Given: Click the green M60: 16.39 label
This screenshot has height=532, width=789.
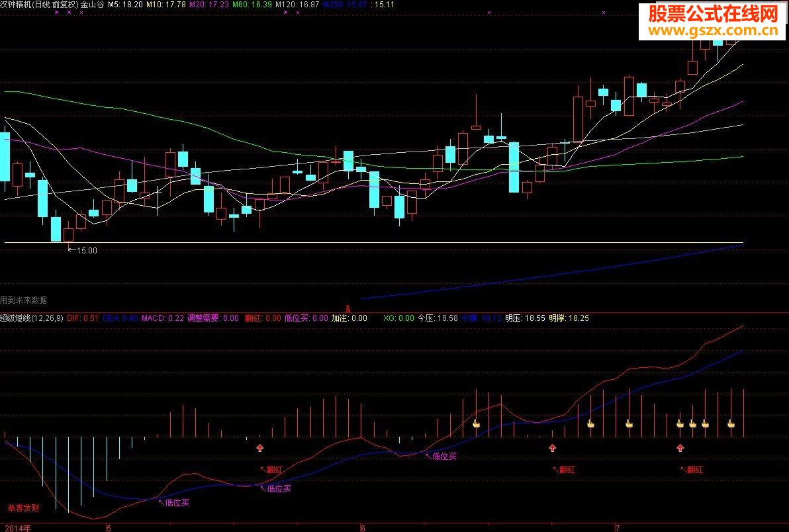Looking at the screenshot, I should 252,5.
